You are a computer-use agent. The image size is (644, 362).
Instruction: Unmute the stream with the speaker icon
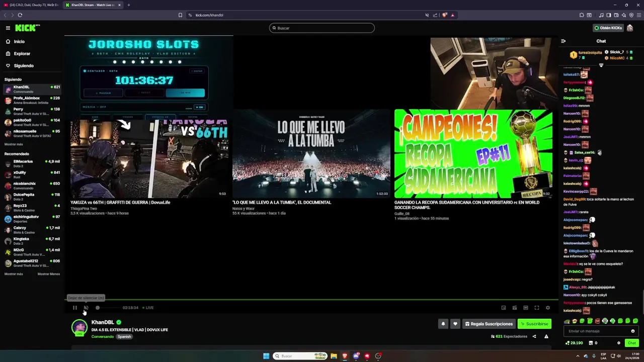[86, 308]
